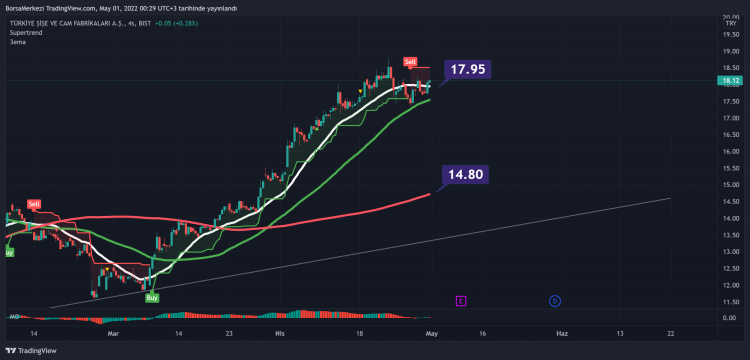Image resolution: width=750 pixels, height=360 pixels.
Task: Click the Nis label on time axis
Action: pos(279,334)
